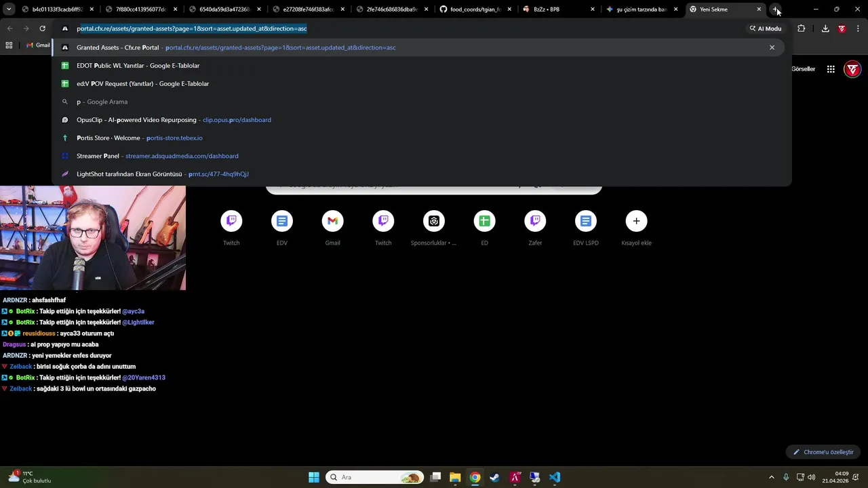Click the Dragsus username in chat

point(14,344)
